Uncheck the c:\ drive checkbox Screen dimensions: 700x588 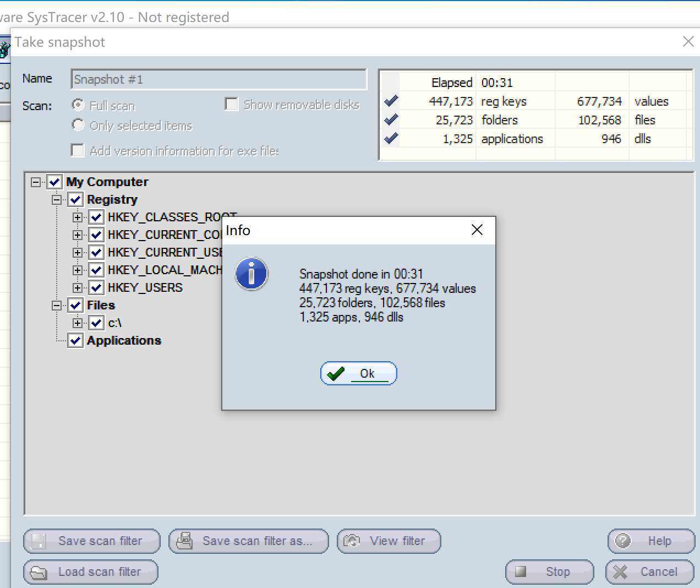(x=96, y=323)
